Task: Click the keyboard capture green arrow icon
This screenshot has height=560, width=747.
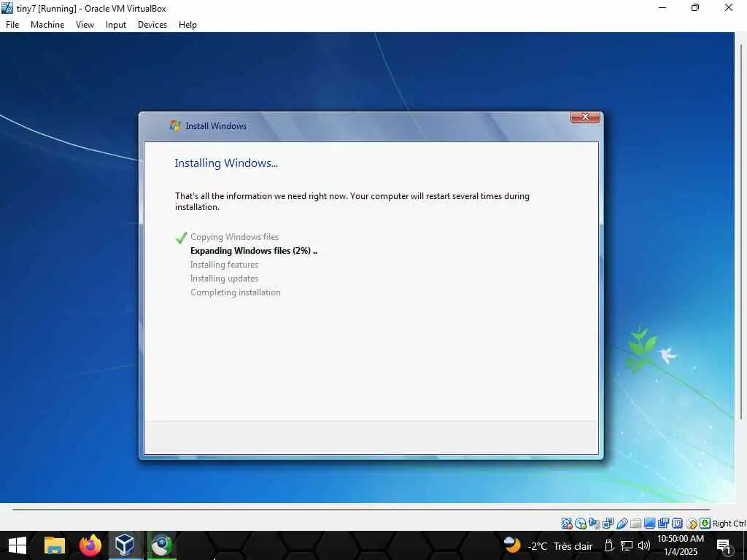Action: pyautogui.click(x=705, y=524)
